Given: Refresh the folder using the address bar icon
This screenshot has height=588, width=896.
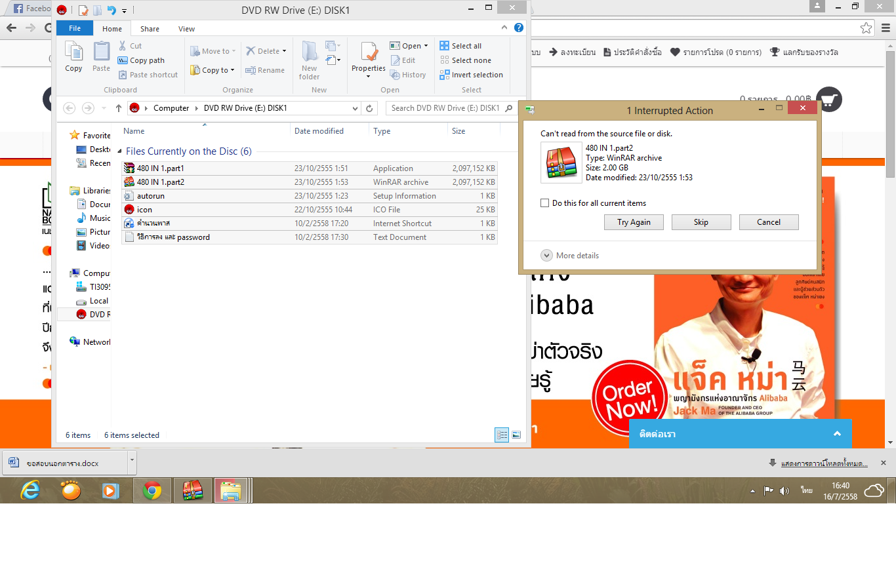Looking at the screenshot, I should click(x=369, y=108).
